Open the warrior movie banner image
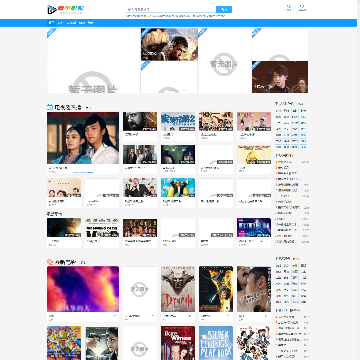Viewport: 360px width, 360px height. point(169,44)
